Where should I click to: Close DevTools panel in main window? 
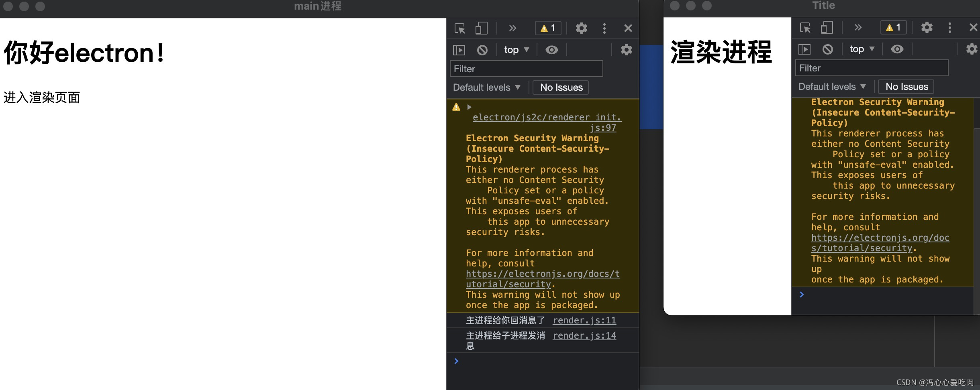pos(628,28)
